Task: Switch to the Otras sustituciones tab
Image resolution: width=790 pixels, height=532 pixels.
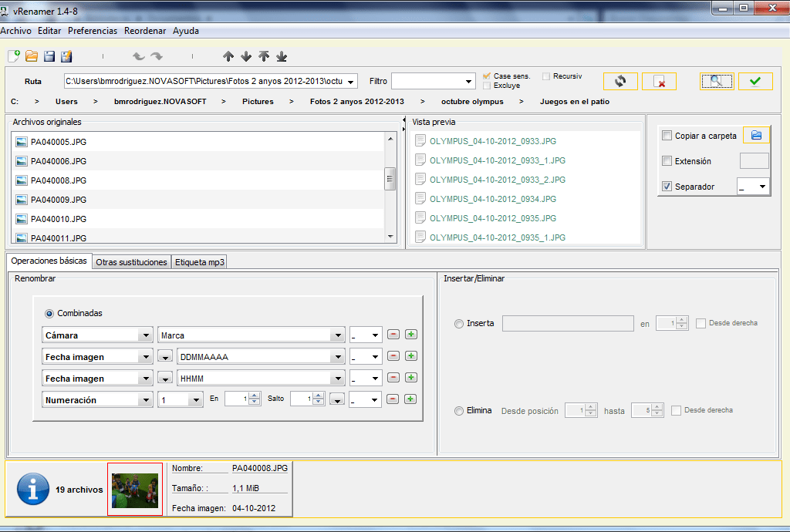Action: (x=131, y=262)
